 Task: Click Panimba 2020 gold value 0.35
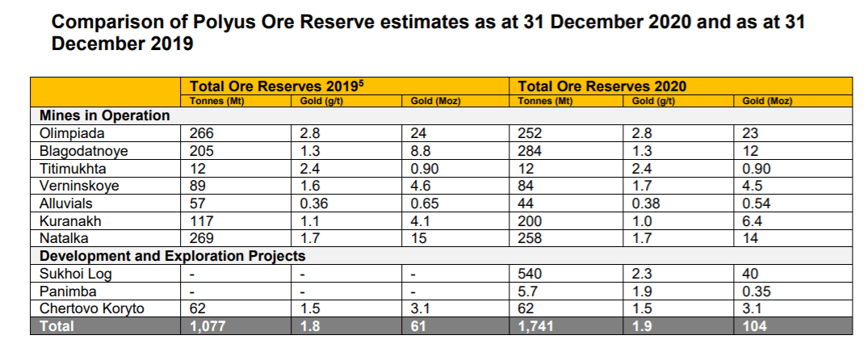pyautogui.click(x=757, y=291)
